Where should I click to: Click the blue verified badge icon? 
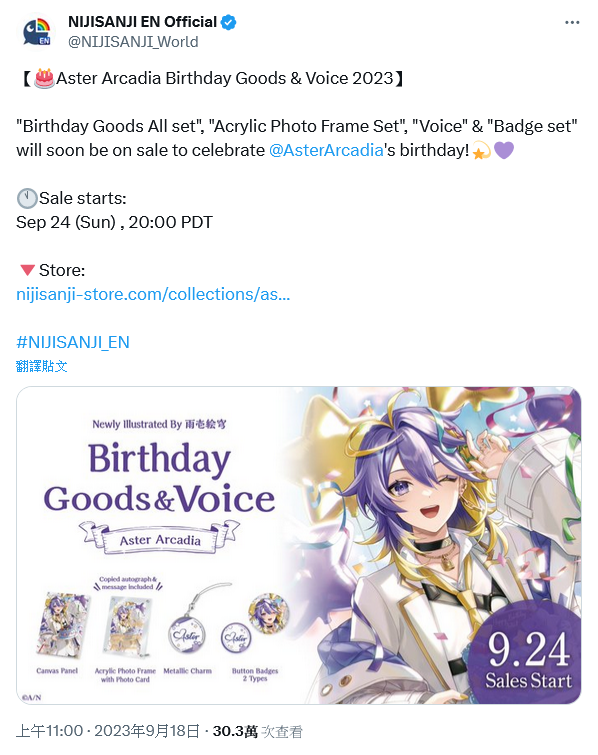[228, 22]
